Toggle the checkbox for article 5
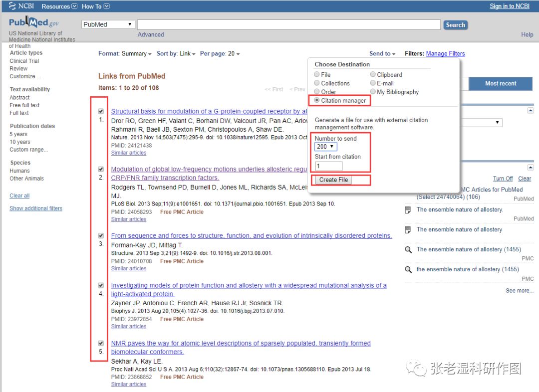Image resolution: width=539 pixels, height=392 pixels. (101, 343)
